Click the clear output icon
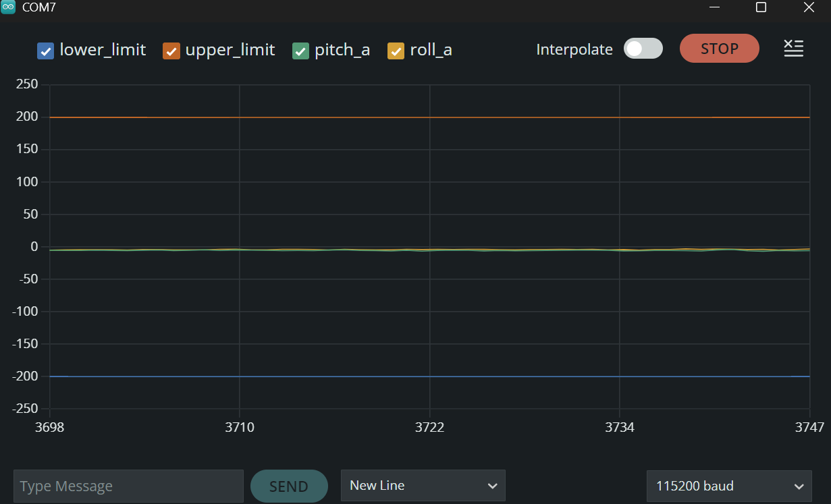This screenshot has width=831, height=504. 793,49
